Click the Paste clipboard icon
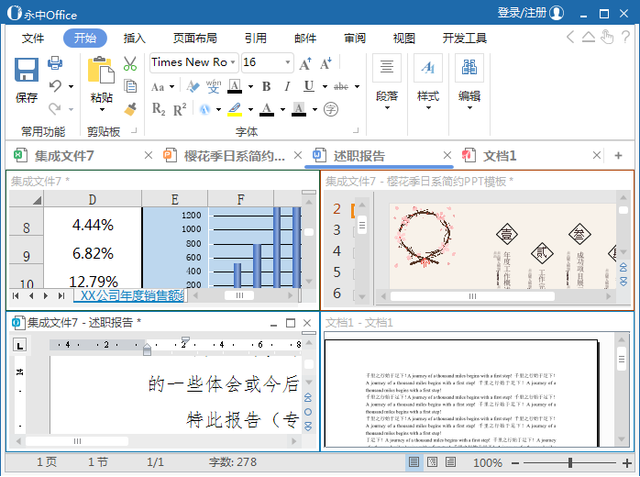The image size is (640, 477). (101, 70)
